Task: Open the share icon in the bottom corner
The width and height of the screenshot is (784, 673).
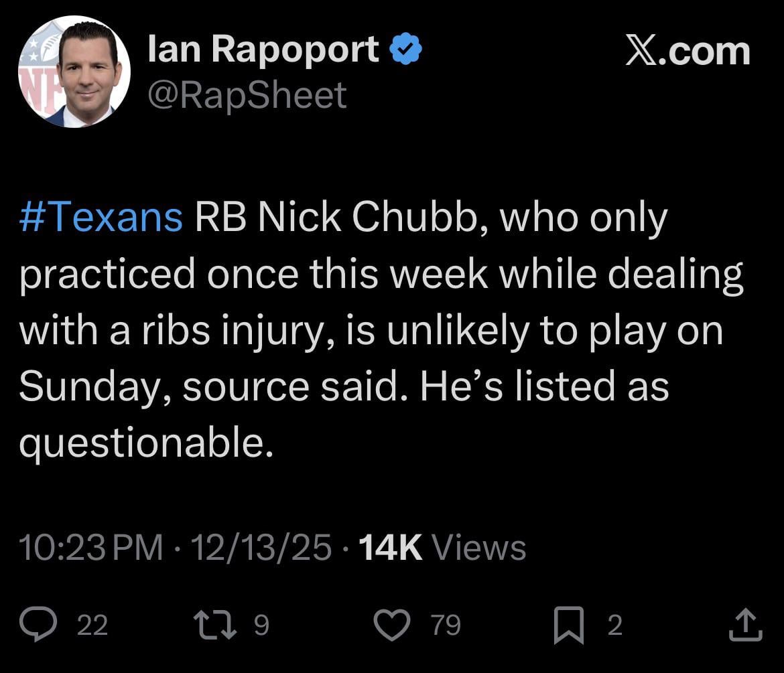Action: pyautogui.click(x=746, y=624)
